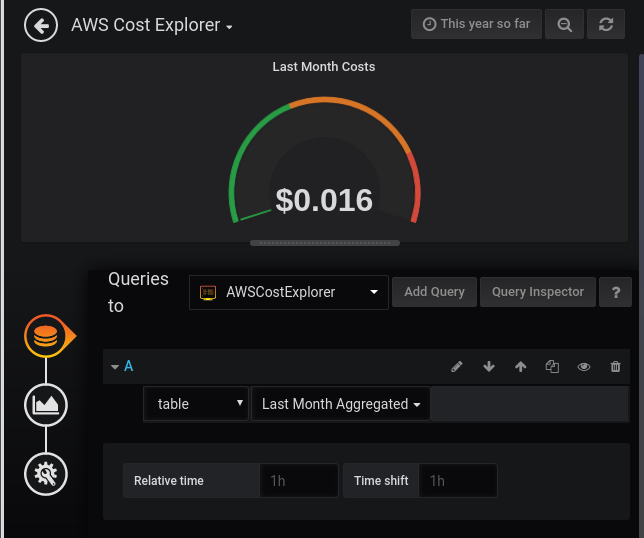644x538 pixels.
Task: Click the Add Query button
Action: (434, 292)
